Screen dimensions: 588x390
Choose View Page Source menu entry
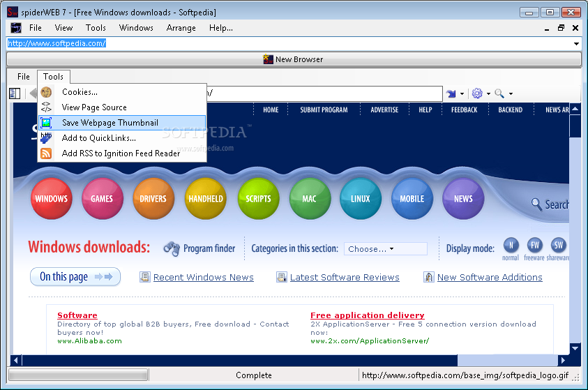(122, 107)
